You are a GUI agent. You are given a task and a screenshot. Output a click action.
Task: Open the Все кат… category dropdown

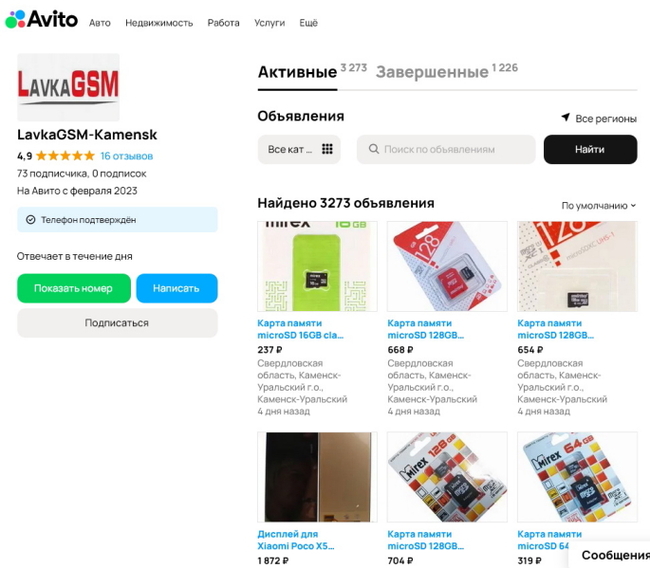tap(299, 149)
